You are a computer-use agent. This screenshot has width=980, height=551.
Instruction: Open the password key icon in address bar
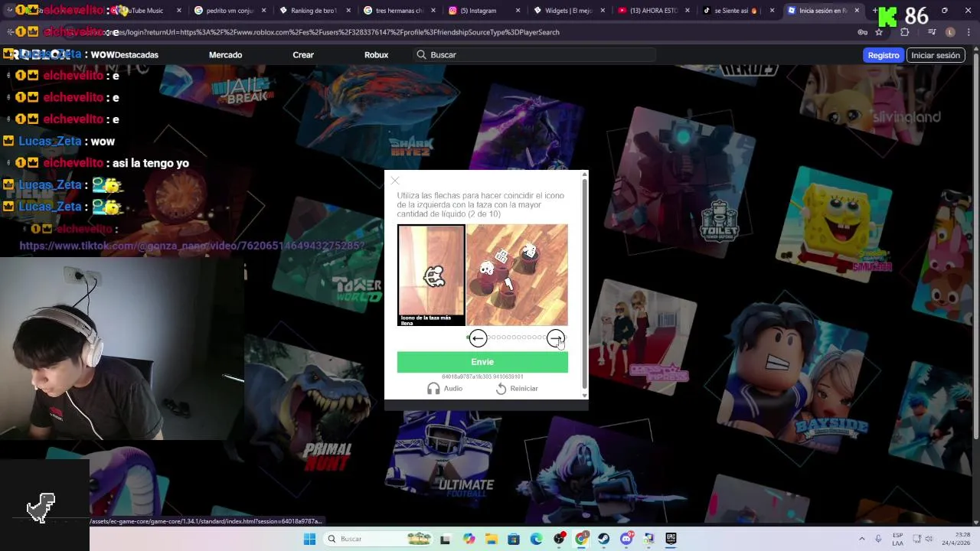(862, 32)
